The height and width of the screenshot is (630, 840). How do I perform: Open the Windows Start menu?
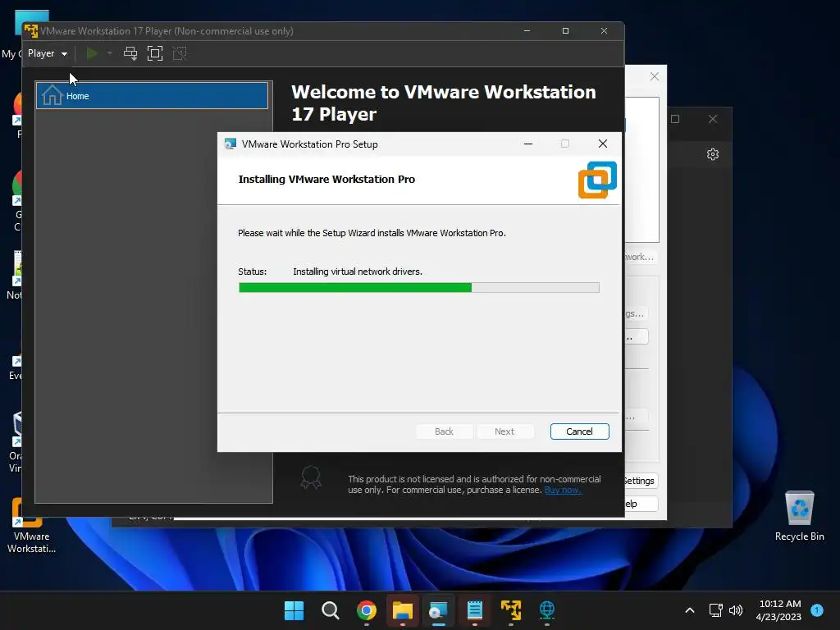click(x=294, y=610)
